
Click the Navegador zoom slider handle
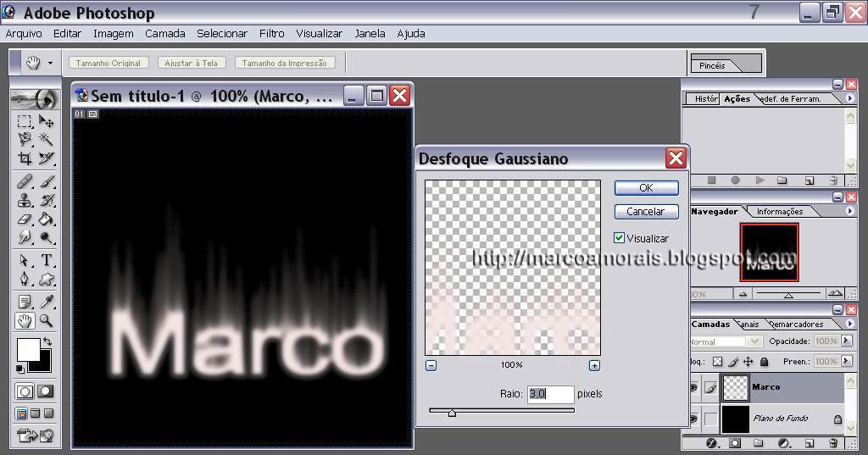coord(788,296)
